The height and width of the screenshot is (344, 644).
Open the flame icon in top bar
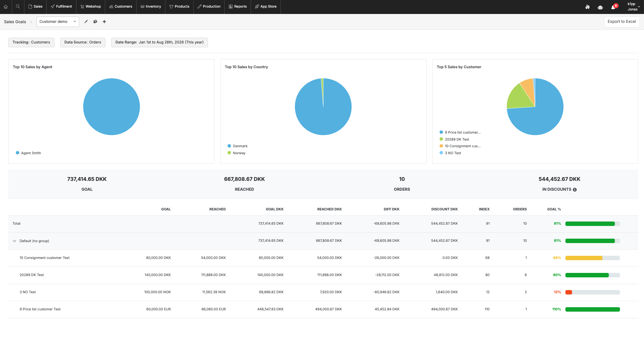[587, 7]
